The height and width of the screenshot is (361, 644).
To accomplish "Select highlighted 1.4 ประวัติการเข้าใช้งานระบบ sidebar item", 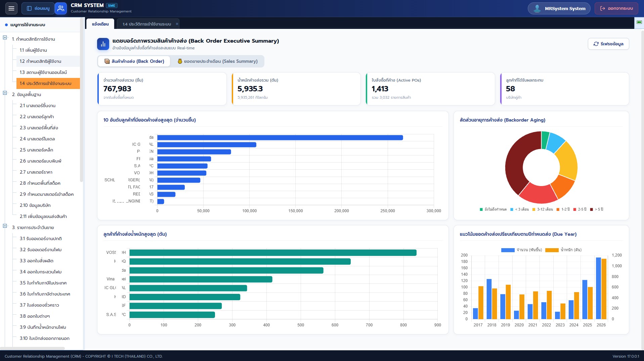I will pyautogui.click(x=48, y=84).
